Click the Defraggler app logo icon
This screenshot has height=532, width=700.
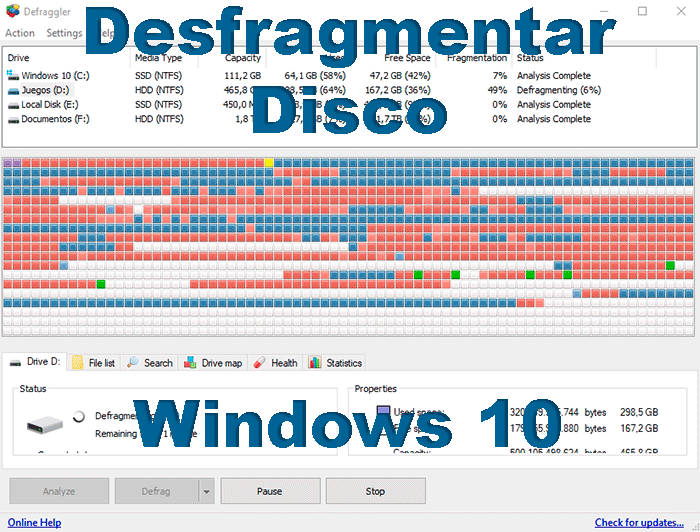coord(12,11)
